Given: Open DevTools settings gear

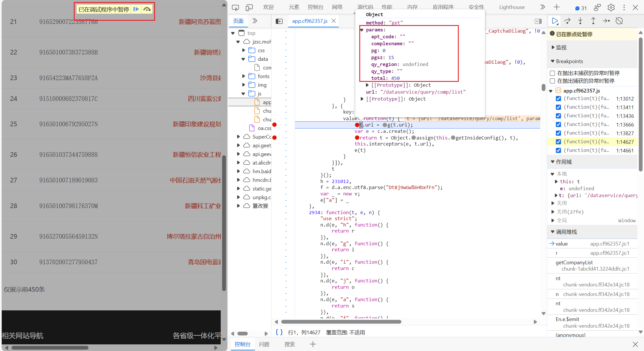Looking at the screenshot, I should click(611, 7).
